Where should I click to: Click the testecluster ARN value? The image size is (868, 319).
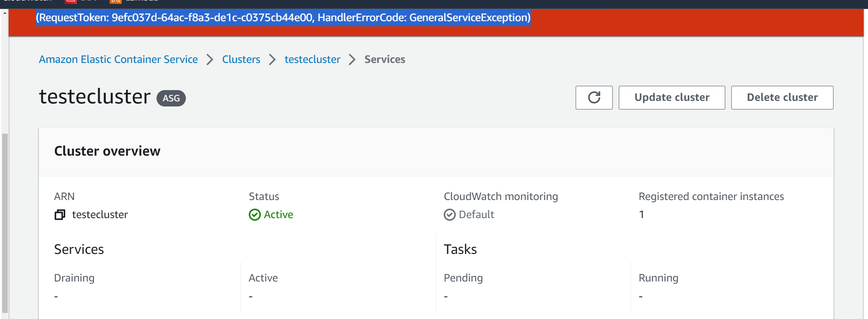tap(100, 215)
